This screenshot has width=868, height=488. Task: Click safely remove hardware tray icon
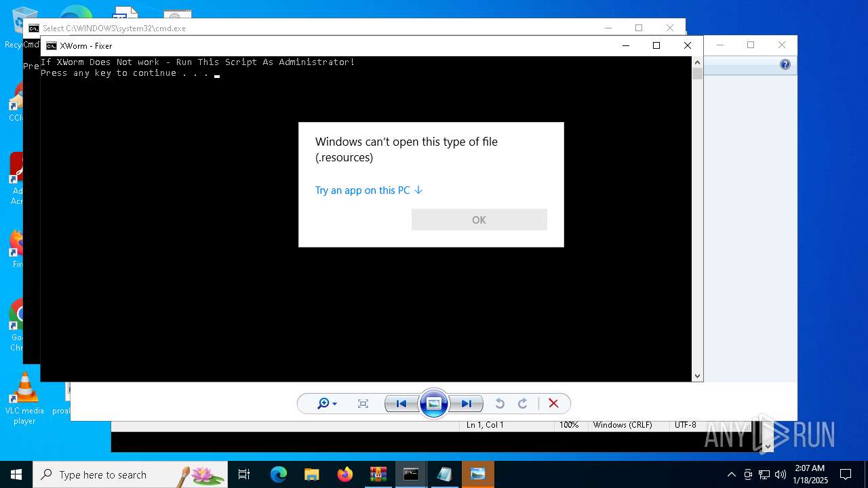pos(748,474)
